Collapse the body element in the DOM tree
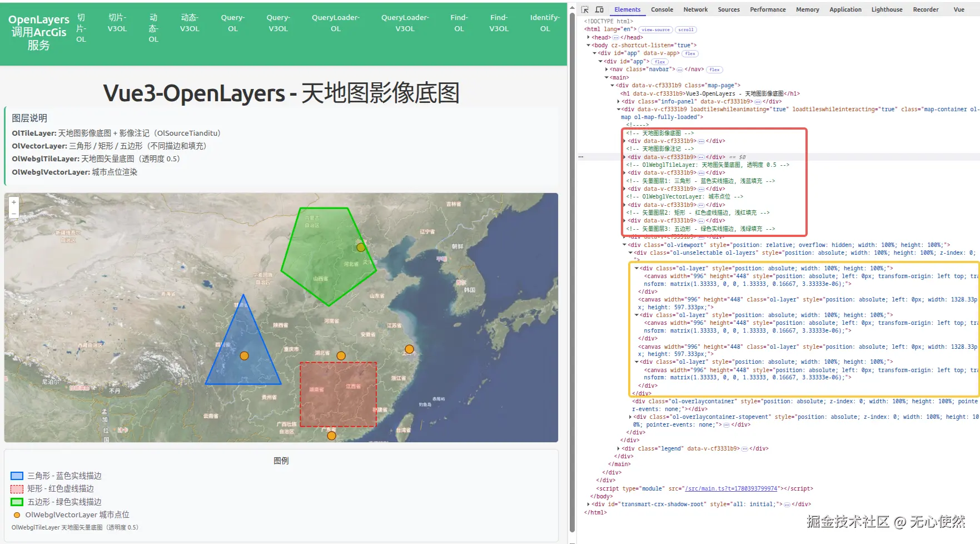This screenshot has height=544, width=980. click(589, 46)
